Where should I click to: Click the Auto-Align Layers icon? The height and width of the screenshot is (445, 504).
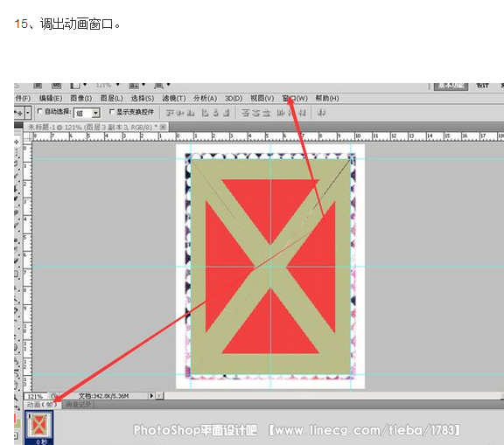(321, 113)
